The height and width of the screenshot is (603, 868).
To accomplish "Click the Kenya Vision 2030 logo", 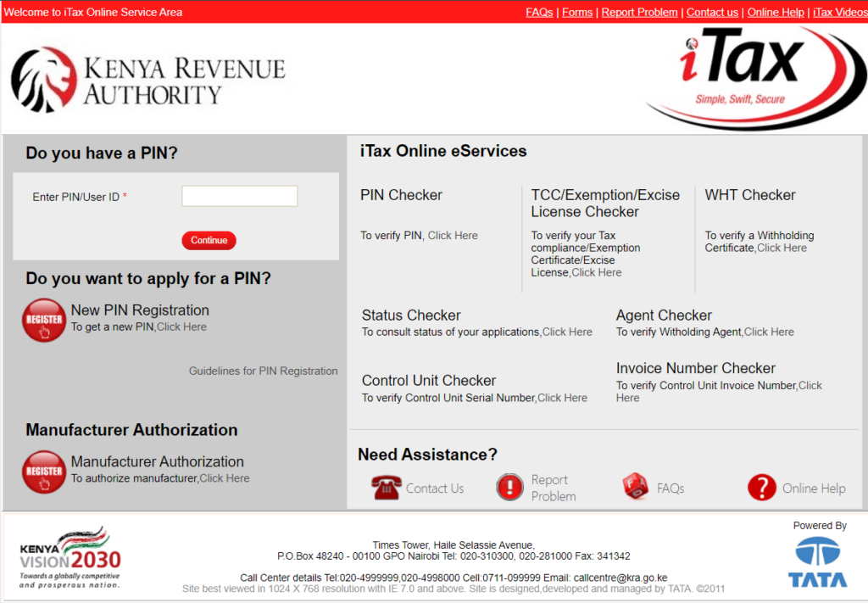I will [x=70, y=556].
